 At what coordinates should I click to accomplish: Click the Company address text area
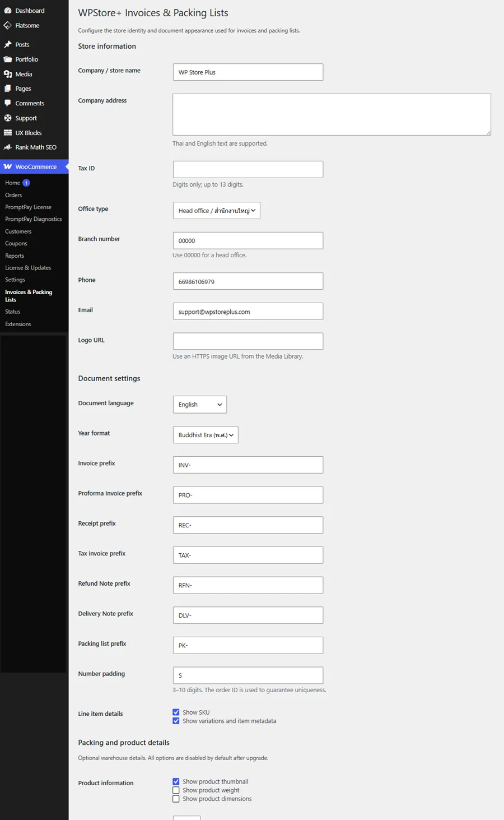tap(332, 114)
